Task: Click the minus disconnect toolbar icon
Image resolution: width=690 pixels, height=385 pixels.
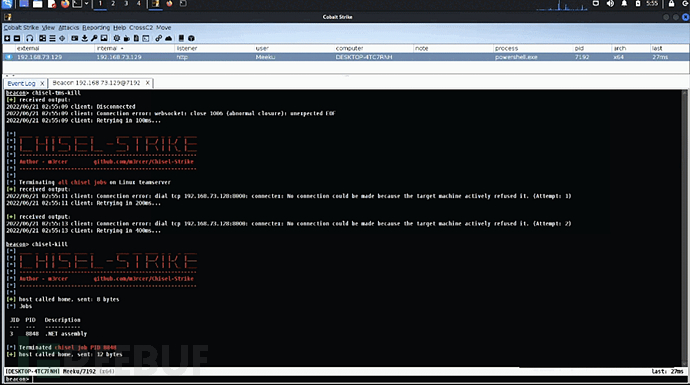Action: [x=17, y=38]
